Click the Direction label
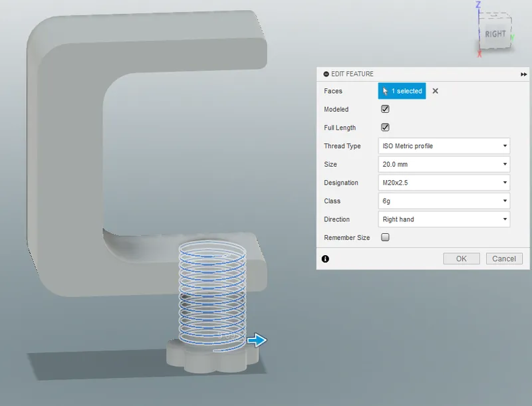The height and width of the screenshot is (406, 532). click(x=336, y=219)
